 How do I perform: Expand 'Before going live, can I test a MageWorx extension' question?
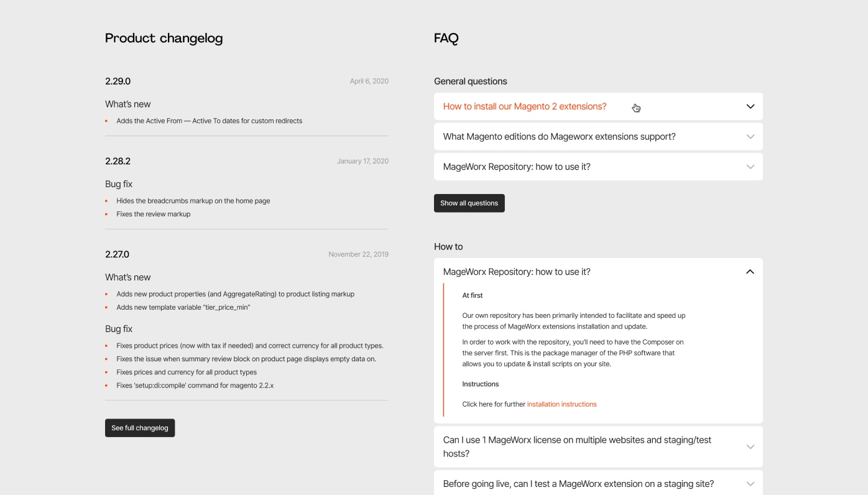tap(578, 483)
